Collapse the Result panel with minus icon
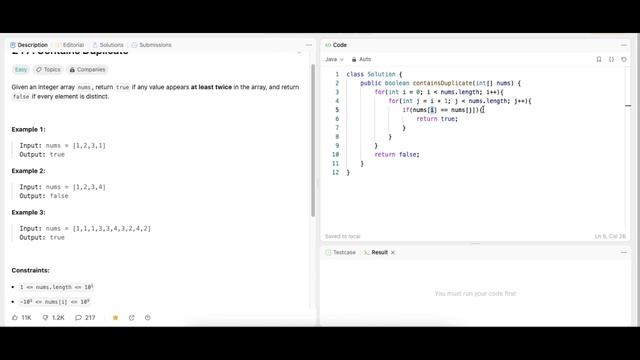Image resolution: width=640 pixels, height=360 pixels. click(624, 252)
